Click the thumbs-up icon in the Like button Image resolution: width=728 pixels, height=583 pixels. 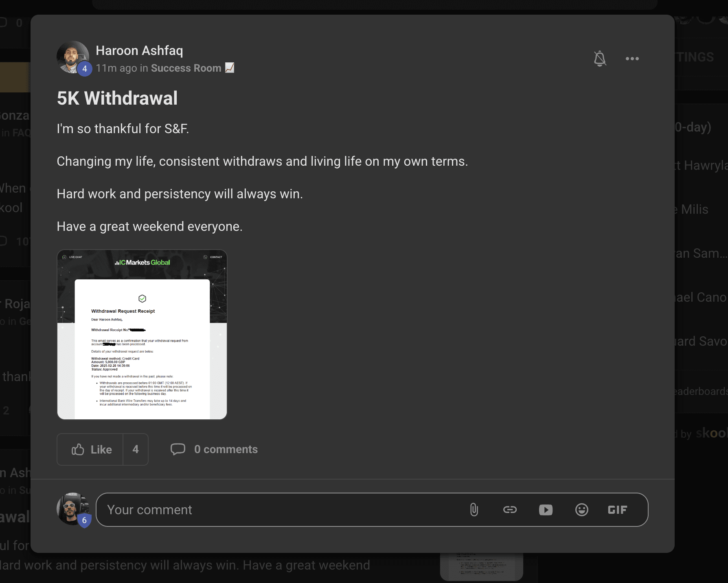78,449
